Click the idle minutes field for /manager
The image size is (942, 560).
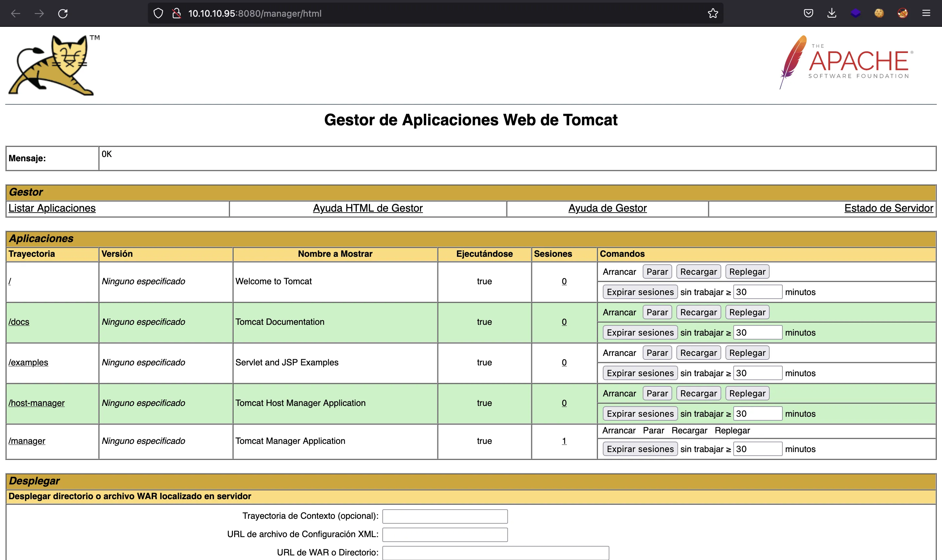(758, 449)
